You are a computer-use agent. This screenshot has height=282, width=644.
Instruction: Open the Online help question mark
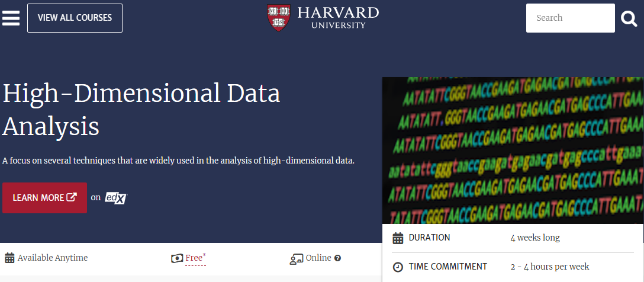(x=337, y=258)
